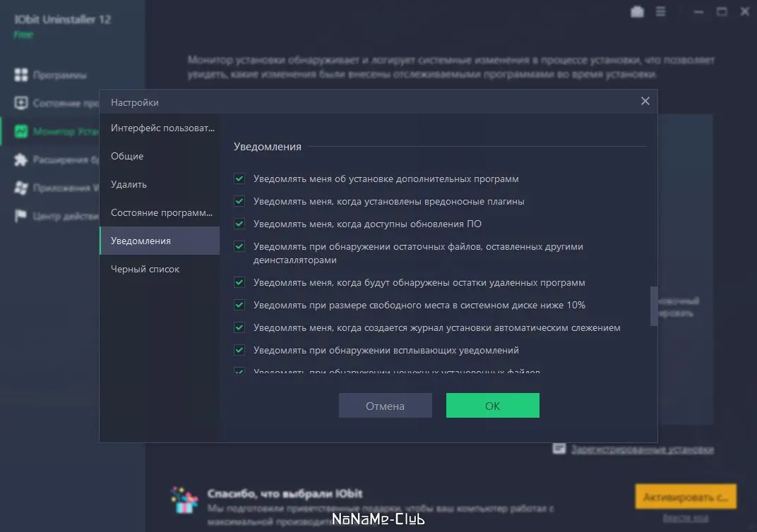Toggle notification for вредоносные плагины
This screenshot has height=532, width=757.
coord(239,201)
